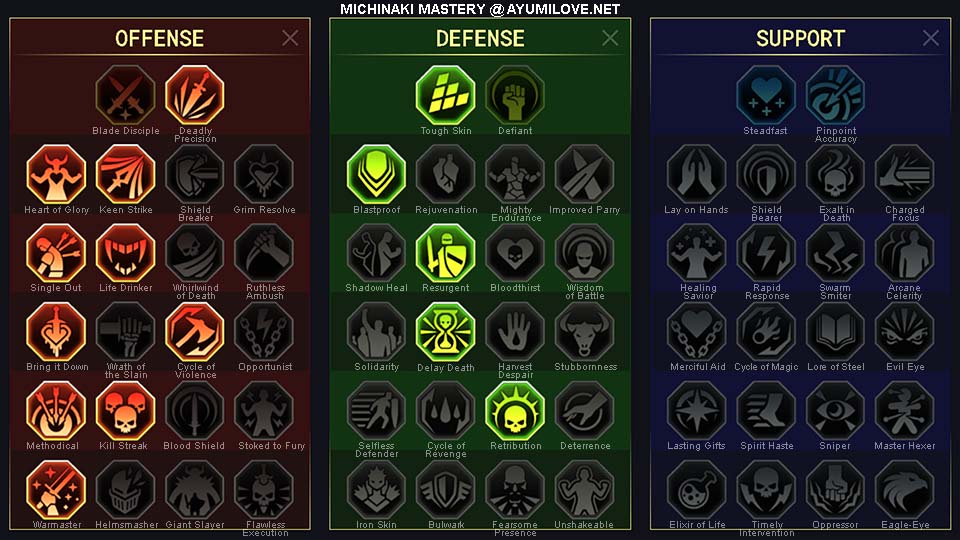960x540 pixels.
Task: Select the Bulwark mastery icon
Action: 446,490
